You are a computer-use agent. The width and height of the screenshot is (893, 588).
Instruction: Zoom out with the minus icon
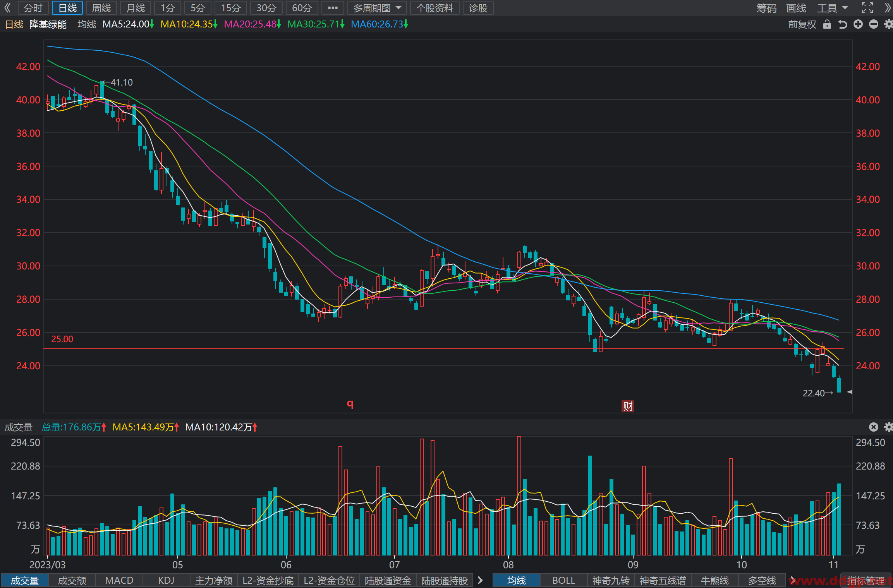[x=874, y=24]
